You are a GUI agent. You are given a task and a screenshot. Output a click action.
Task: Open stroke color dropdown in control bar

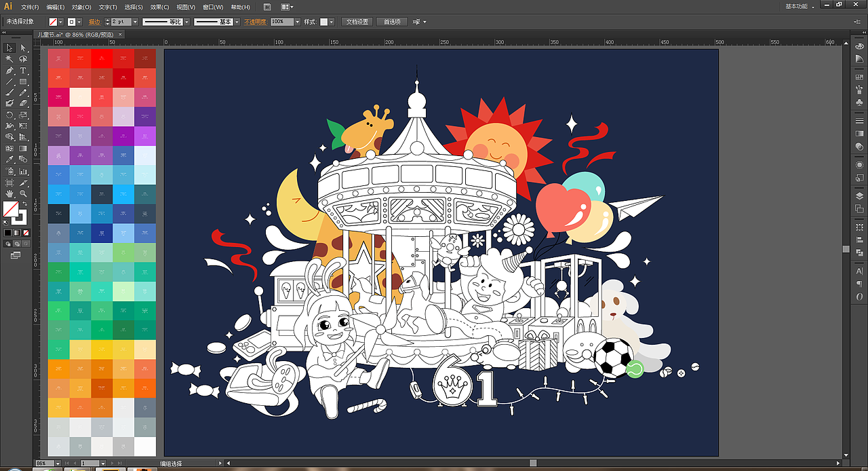tap(80, 22)
